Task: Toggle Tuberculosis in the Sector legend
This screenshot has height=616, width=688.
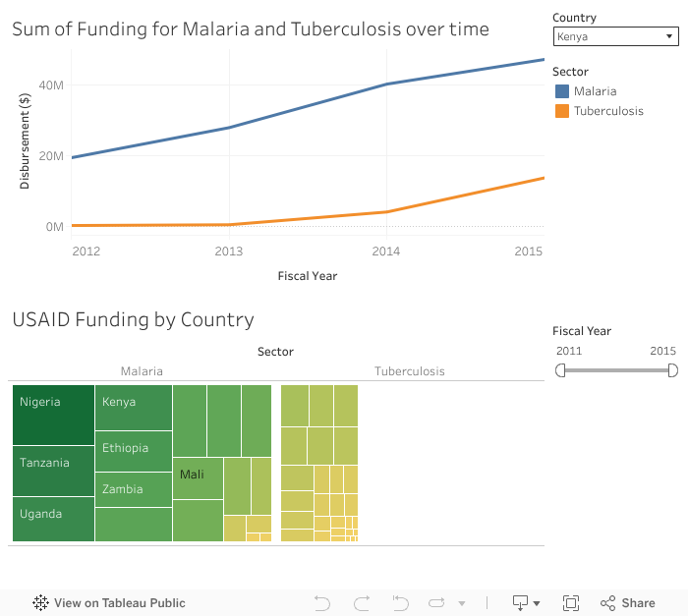Action: coord(608,111)
